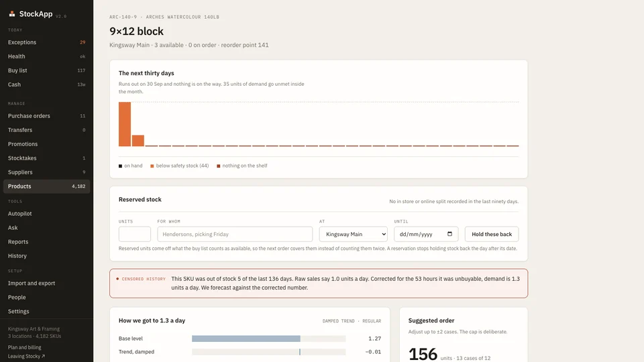Screen dimensions: 644x362
Task: Open the date picker calendar icon
Action: (x=449, y=234)
